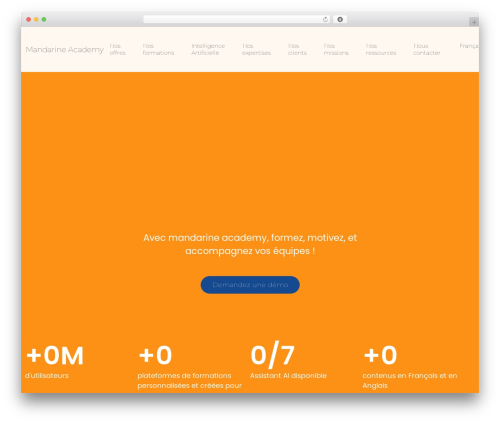Open the Nos missions menu item
The width and height of the screenshot is (500, 423).
click(336, 49)
